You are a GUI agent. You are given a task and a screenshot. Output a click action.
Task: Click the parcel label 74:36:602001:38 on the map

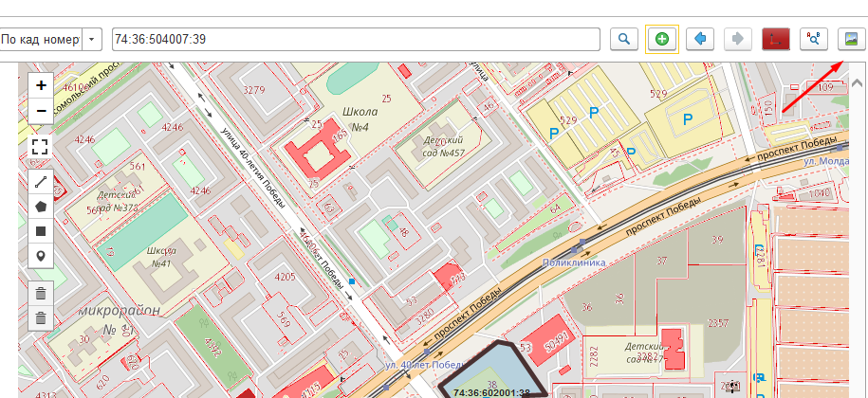[x=491, y=390]
